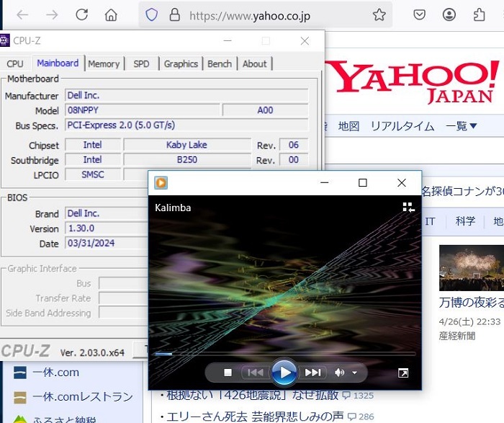Click the 一休.com icon in sidebar

20,373
